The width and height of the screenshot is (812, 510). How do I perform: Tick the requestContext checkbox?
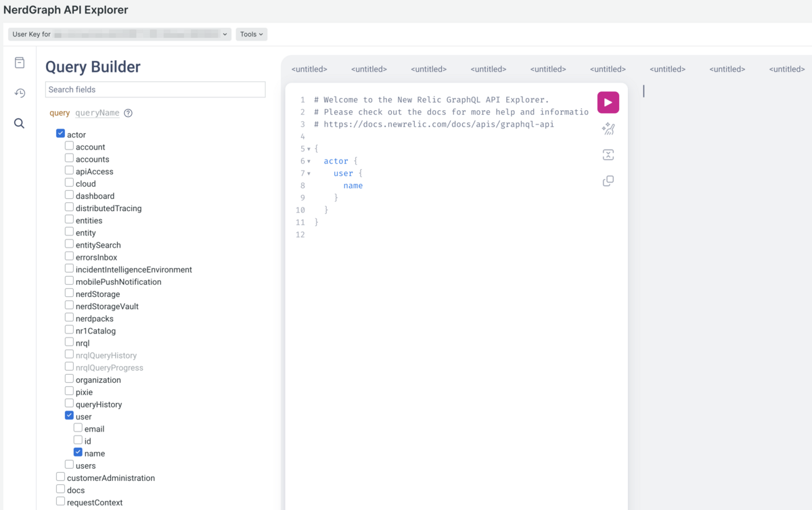(x=60, y=501)
